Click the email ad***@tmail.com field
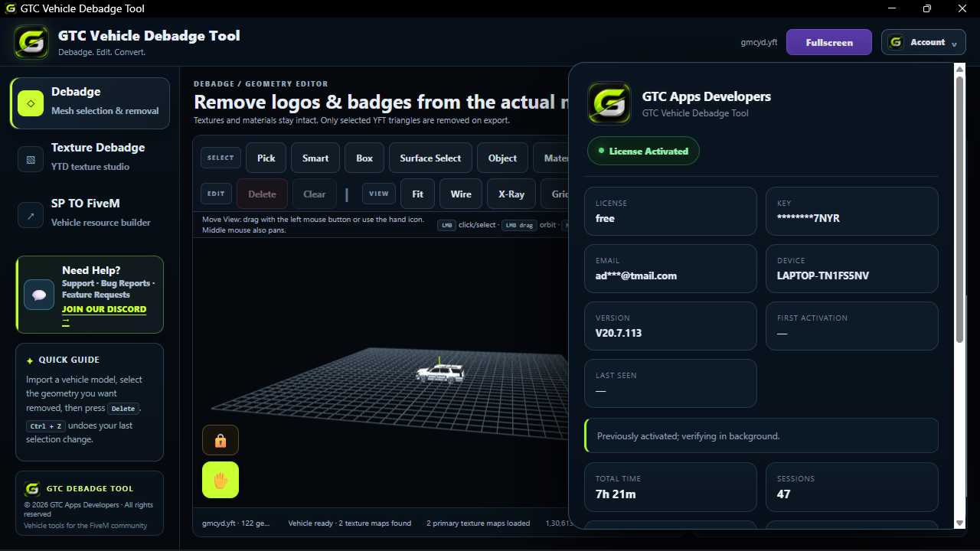Image resolution: width=980 pixels, height=551 pixels. 671,269
